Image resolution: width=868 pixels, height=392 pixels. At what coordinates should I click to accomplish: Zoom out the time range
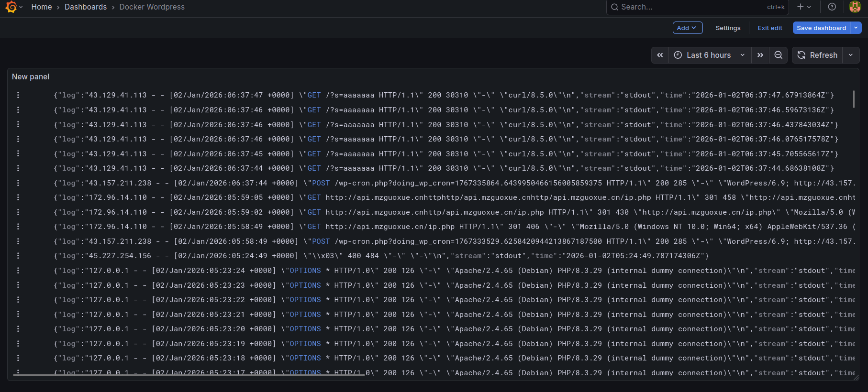779,55
